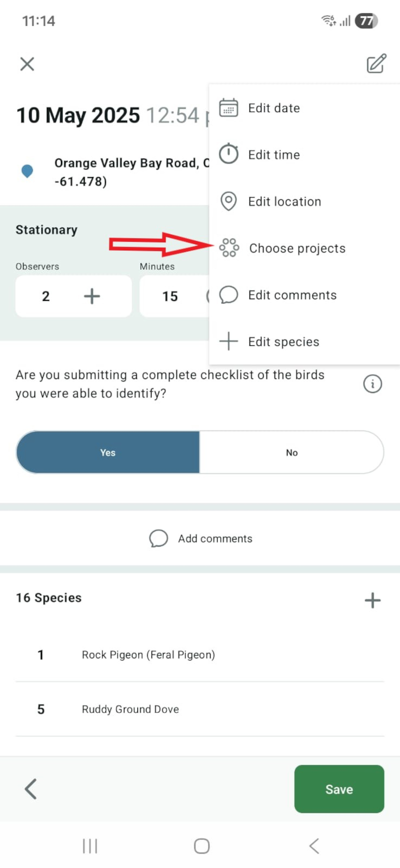Tap the X close icon at top left
This screenshot has height=868, width=400.
coord(27,64)
